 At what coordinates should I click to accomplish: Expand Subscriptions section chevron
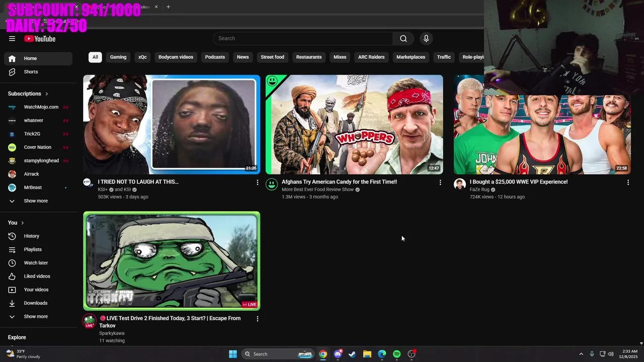pos(47,94)
